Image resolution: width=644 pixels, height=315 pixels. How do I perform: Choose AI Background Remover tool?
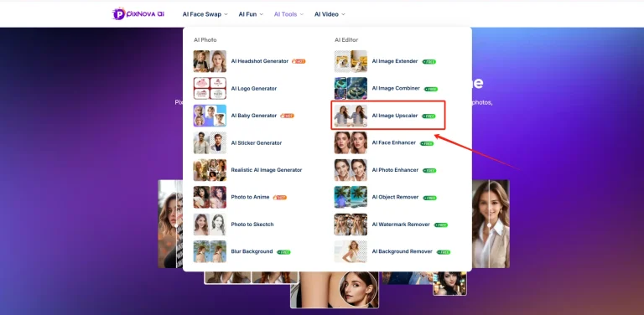(402, 251)
